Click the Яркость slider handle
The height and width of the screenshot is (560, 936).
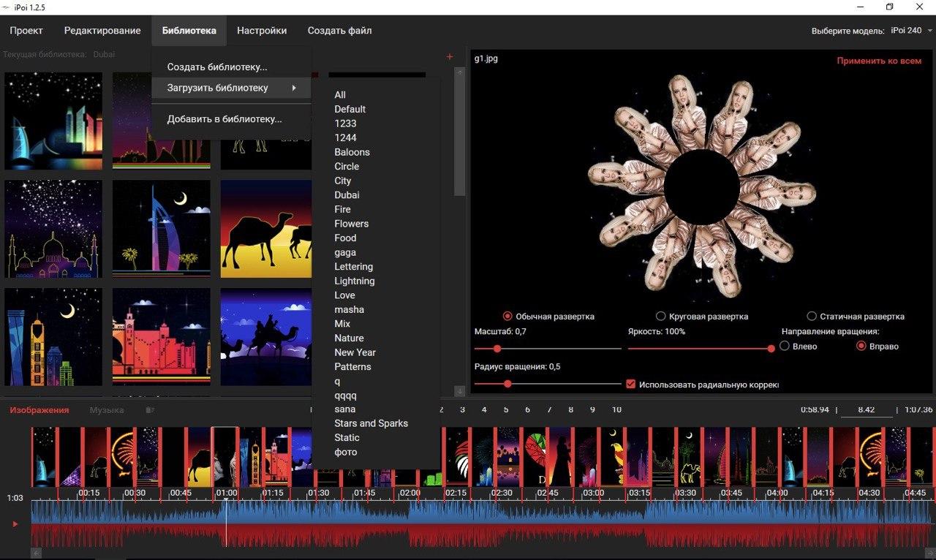(x=770, y=349)
